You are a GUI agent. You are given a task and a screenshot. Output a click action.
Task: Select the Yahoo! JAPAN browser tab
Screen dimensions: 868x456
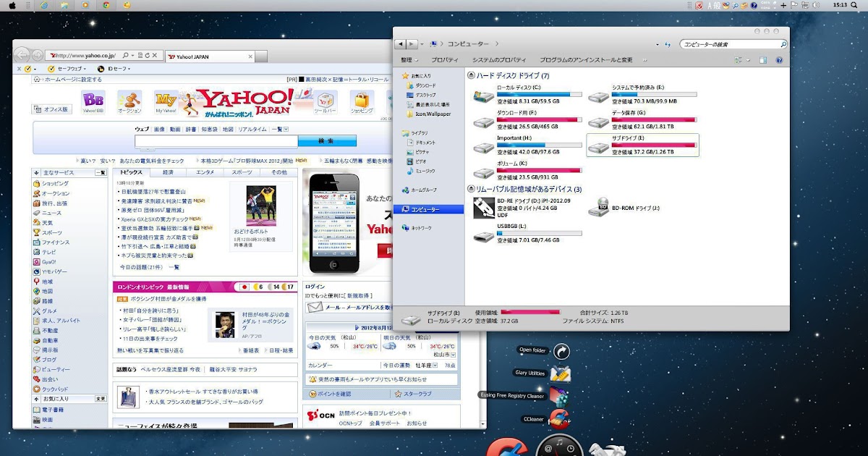point(208,56)
